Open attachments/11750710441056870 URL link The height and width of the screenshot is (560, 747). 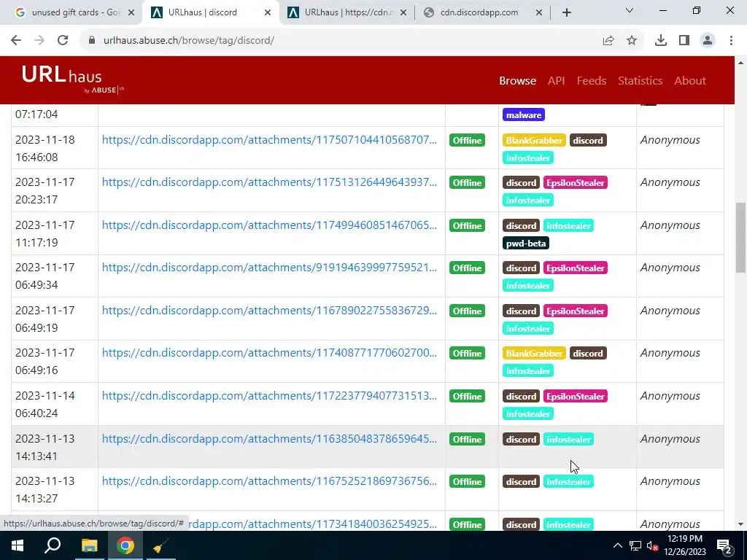pyautogui.click(x=269, y=139)
